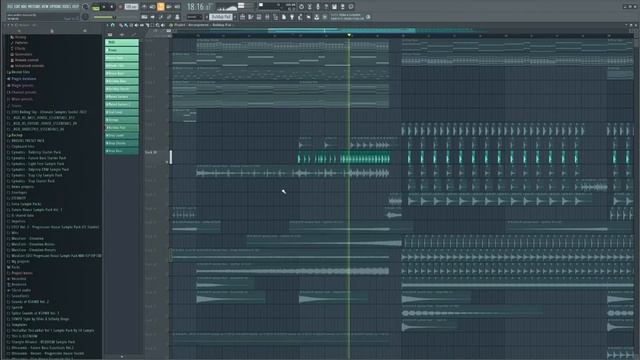Show automation clips tab in picker
Screen dimensions: 640x360
(133, 35)
